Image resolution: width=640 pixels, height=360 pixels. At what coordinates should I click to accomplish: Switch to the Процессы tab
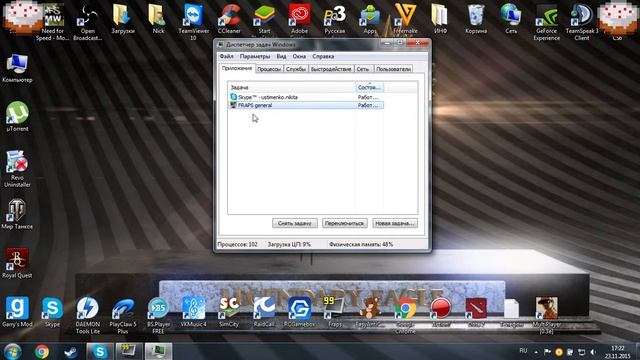(269, 69)
